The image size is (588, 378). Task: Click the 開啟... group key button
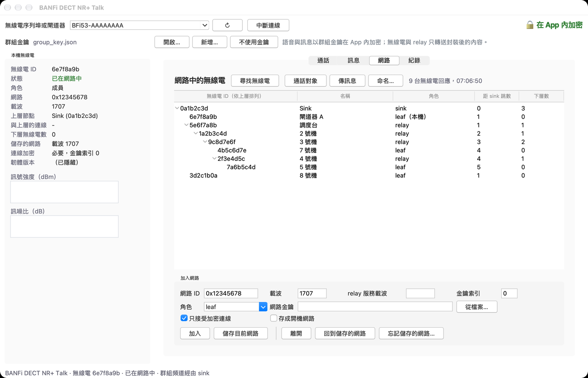(171, 42)
